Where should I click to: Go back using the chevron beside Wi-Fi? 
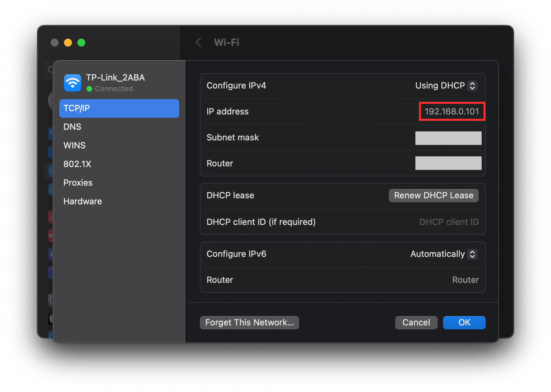tap(199, 42)
